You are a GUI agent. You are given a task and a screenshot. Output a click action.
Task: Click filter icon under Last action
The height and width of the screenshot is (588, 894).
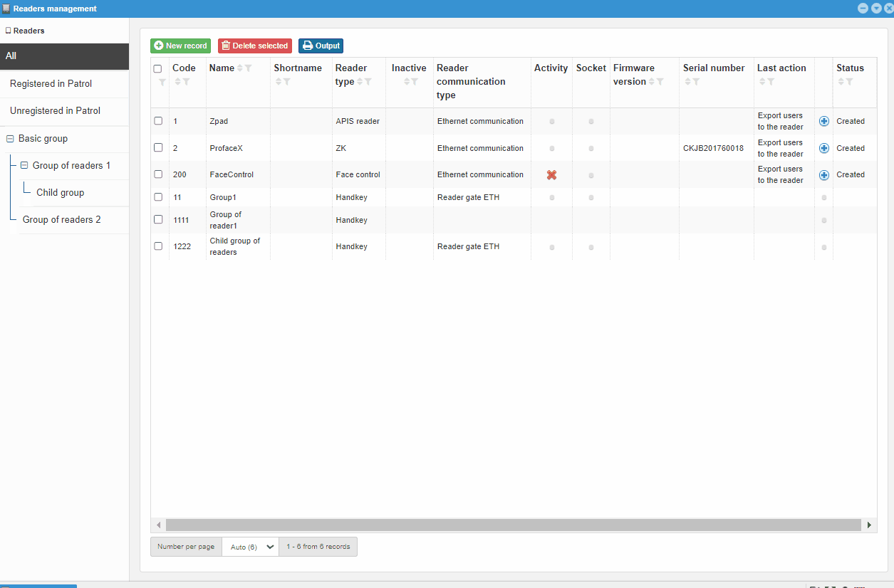click(770, 82)
